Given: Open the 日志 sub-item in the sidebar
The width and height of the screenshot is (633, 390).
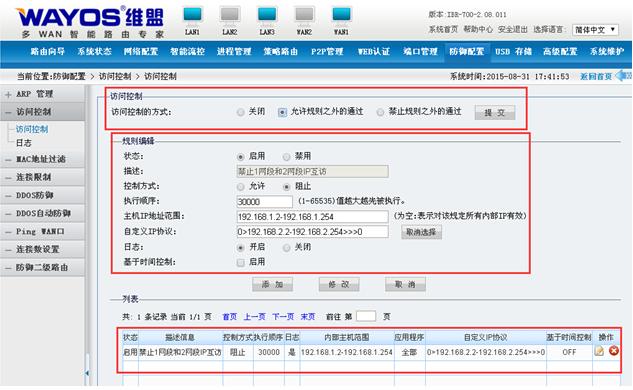Looking at the screenshot, I should coord(23,143).
